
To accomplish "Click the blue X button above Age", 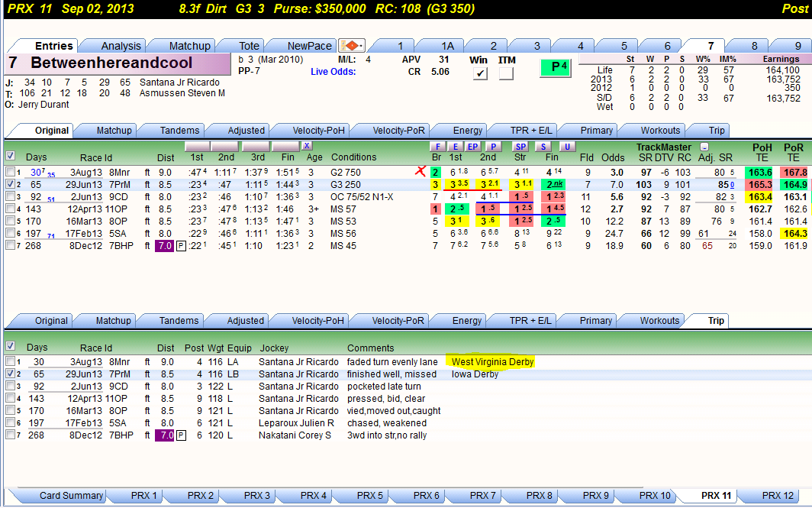I will pos(307,146).
